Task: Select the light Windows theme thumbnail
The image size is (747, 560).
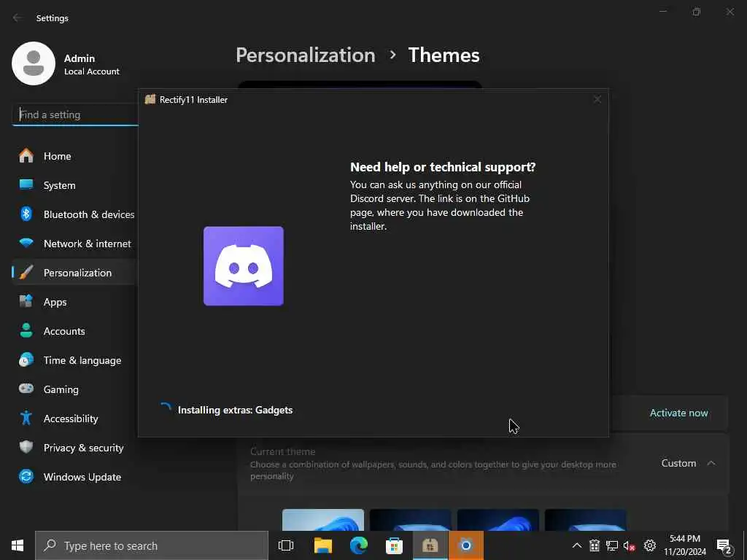Action: point(323,520)
